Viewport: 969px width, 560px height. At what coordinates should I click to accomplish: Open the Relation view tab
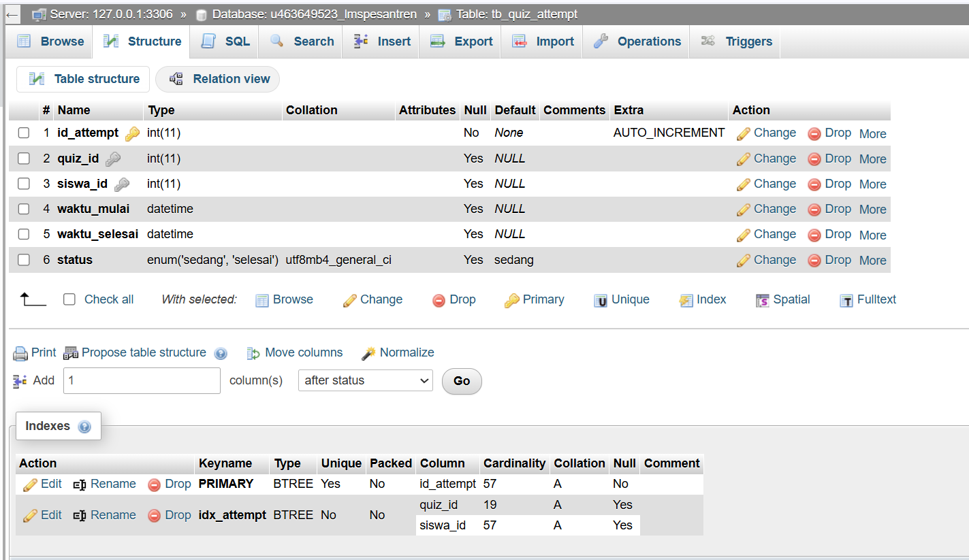(218, 79)
